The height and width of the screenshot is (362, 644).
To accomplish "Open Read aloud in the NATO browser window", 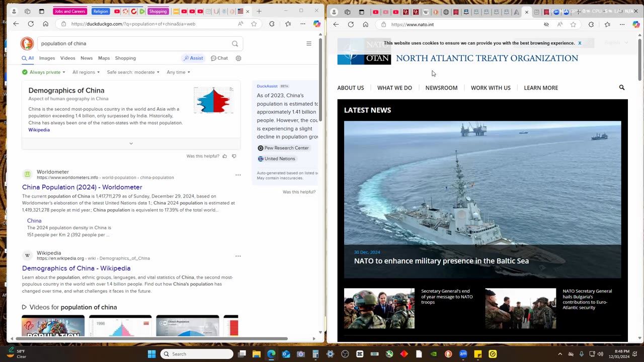I will tap(560, 24).
